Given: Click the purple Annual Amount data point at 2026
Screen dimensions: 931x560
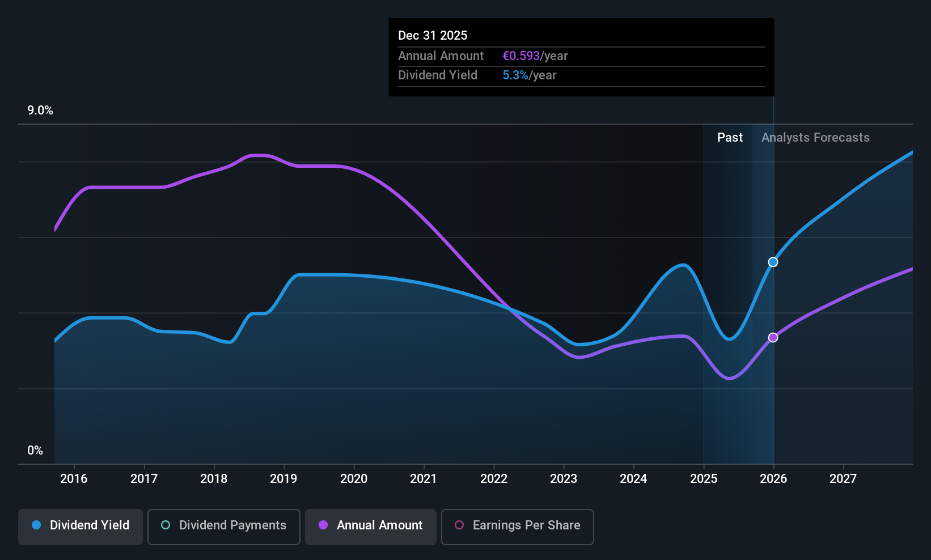Looking at the screenshot, I should [x=773, y=337].
